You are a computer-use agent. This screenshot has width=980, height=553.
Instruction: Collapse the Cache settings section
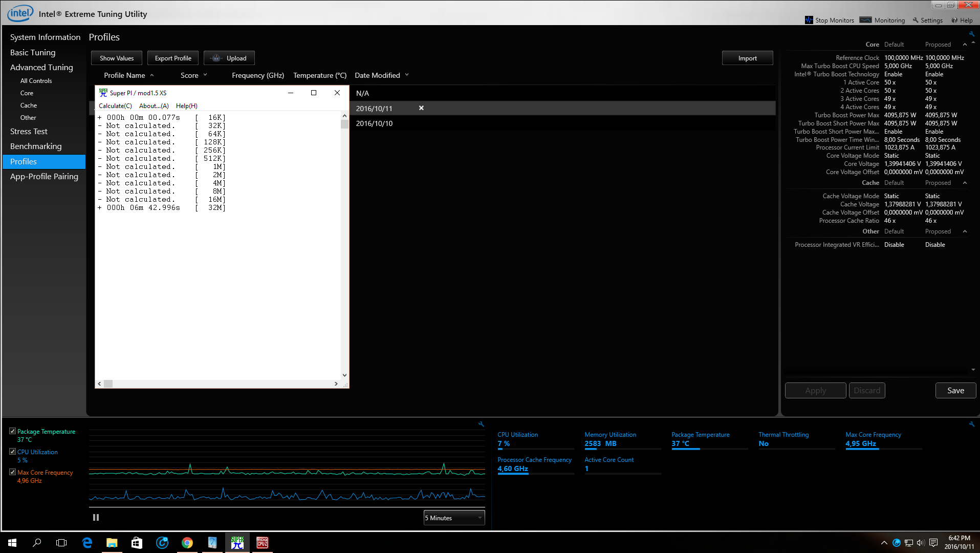[965, 183]
